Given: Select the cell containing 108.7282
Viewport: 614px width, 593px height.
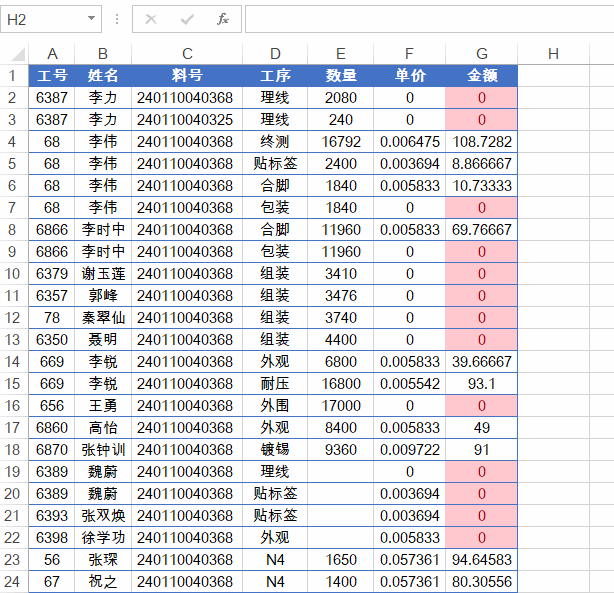Looking at the screenshot, I should [x=482, y=142].
